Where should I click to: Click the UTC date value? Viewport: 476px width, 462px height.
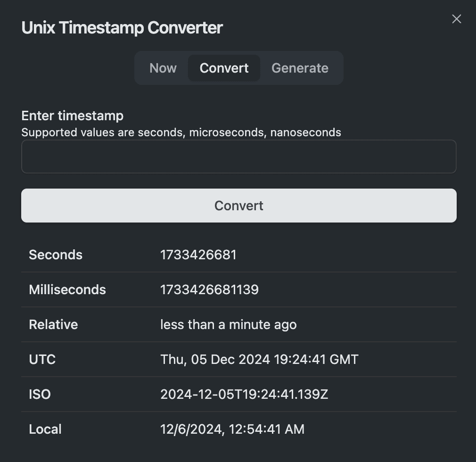(x=259, y=360)
